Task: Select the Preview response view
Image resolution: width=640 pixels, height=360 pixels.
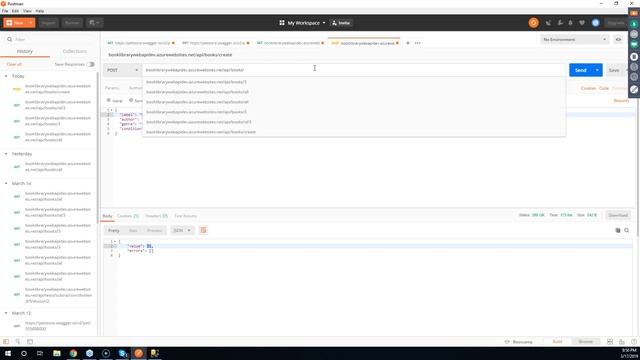Action: pos(154,231)
